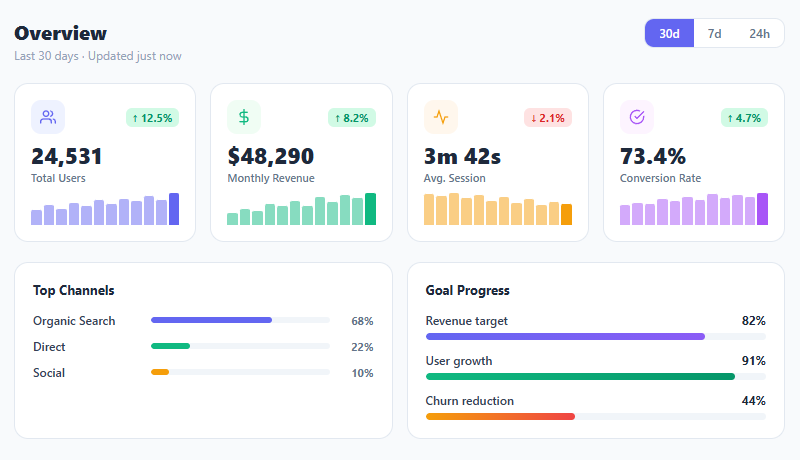Click the 2.1% decrease badge
Screen dimensions: 800x460
point(548,118)
